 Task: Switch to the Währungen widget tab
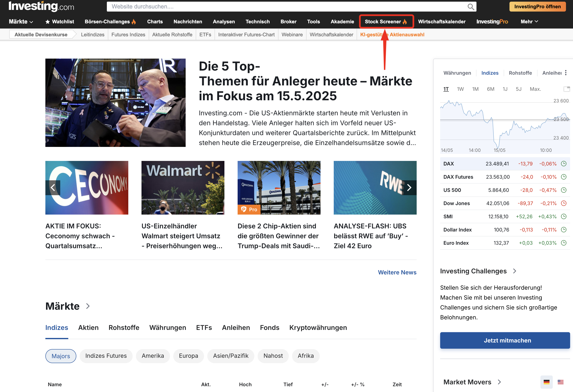pos(457,73)
